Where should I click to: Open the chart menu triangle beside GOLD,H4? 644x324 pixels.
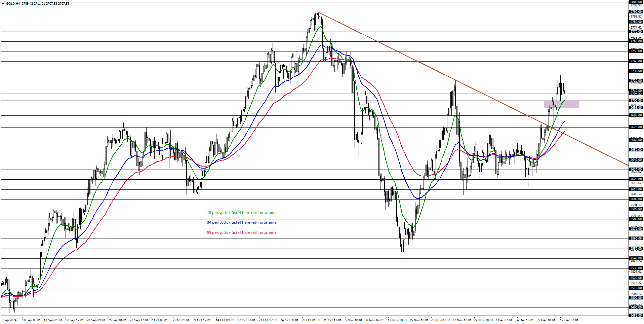point(3,4)
